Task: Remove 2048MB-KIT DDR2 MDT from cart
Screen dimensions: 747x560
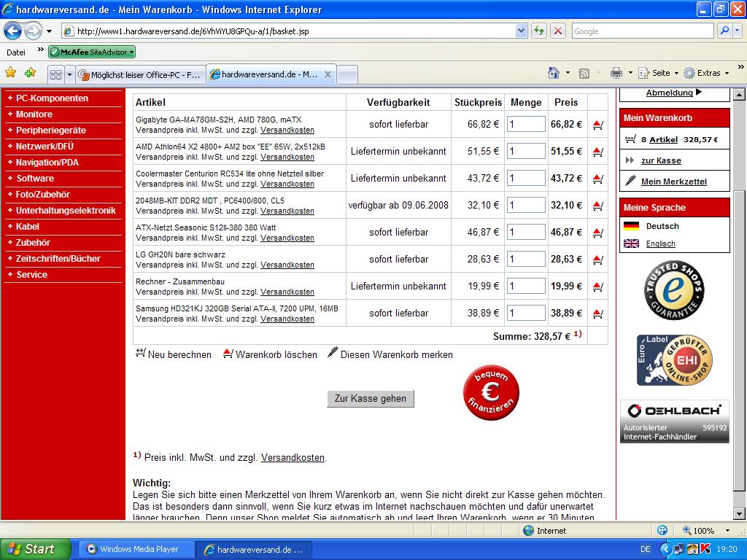Action: pos(598,206)
